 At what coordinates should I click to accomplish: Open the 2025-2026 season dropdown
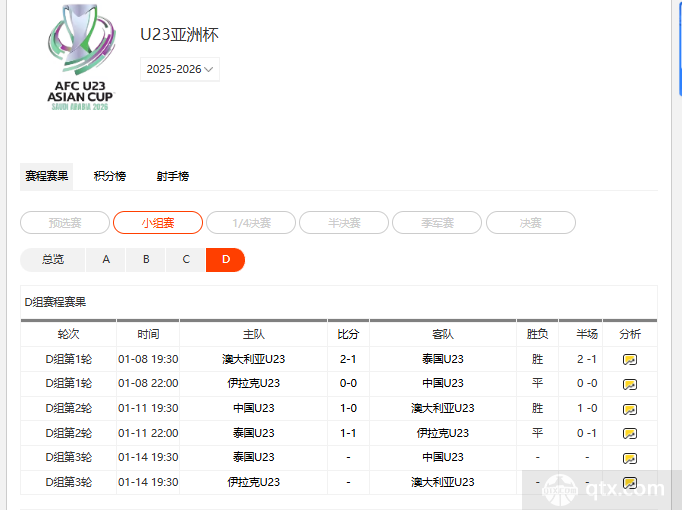click(x=180, y=69)
